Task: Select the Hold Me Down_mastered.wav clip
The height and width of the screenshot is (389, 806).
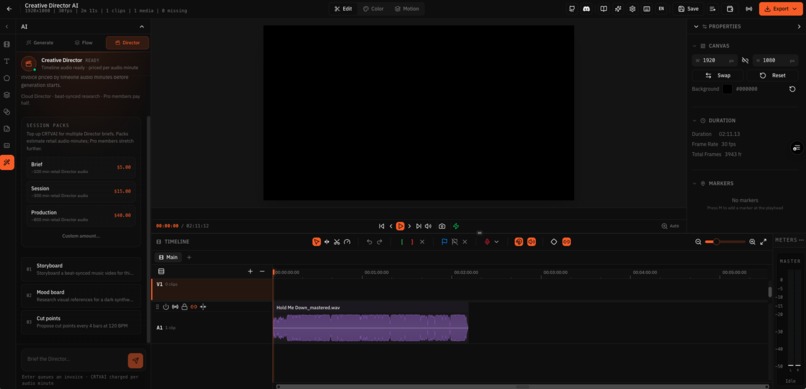Action: click(370, 322)
